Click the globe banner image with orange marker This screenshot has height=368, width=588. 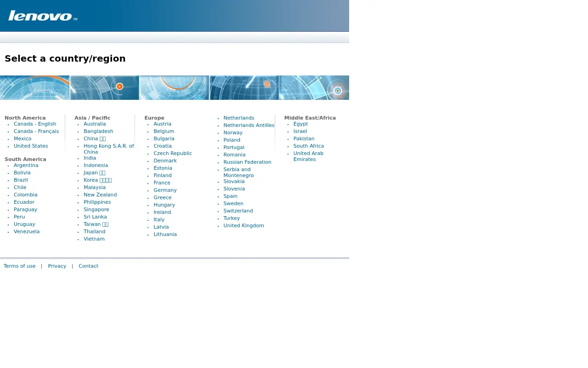105,87
